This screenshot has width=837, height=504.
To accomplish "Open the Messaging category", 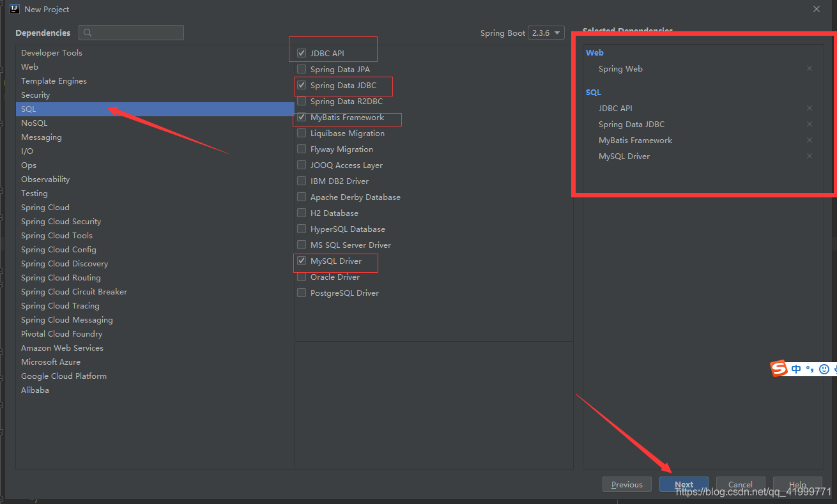I will (x=155, y=137).
